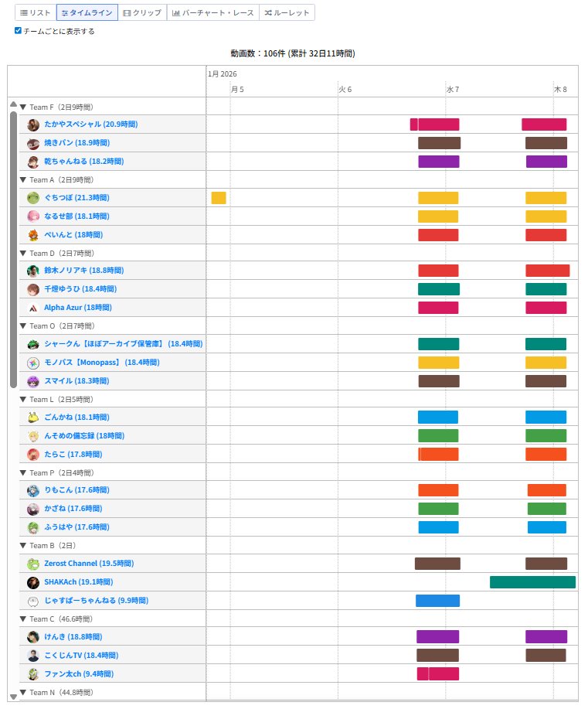The height and width of the screenshot is (709, 588).
Task: Collapse the Team L group
Action: pyautogui.click(x=23, y=399)
